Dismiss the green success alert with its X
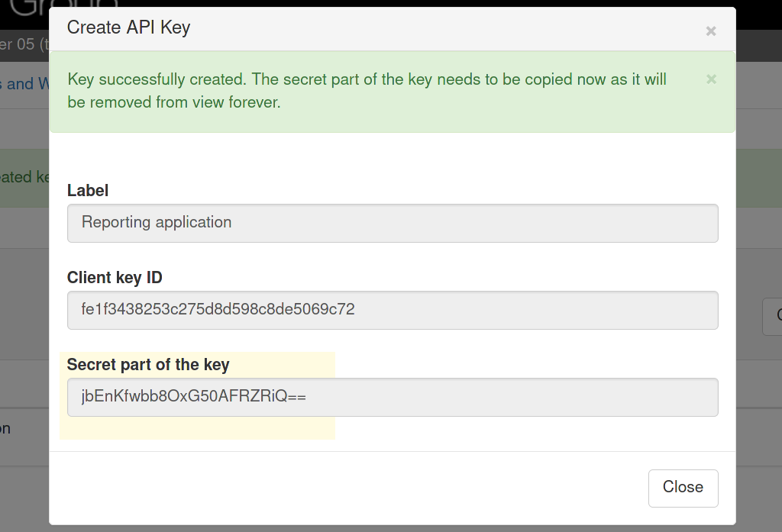The image size is (782, 532). tap(710, 79)
